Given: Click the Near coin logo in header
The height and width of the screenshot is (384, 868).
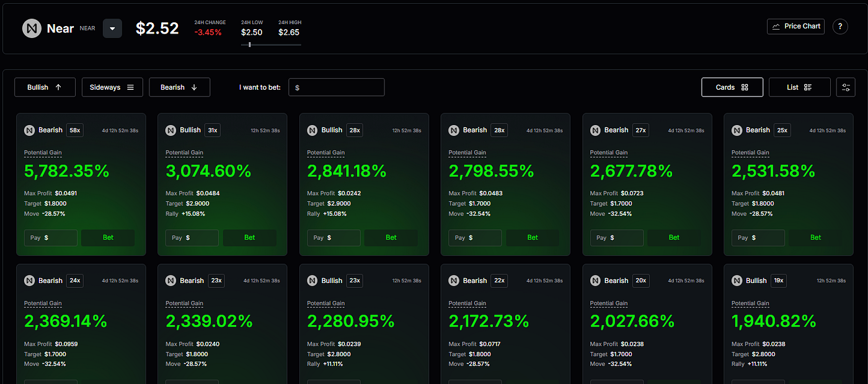Looking at the screenshot, I should coord(32,28).
